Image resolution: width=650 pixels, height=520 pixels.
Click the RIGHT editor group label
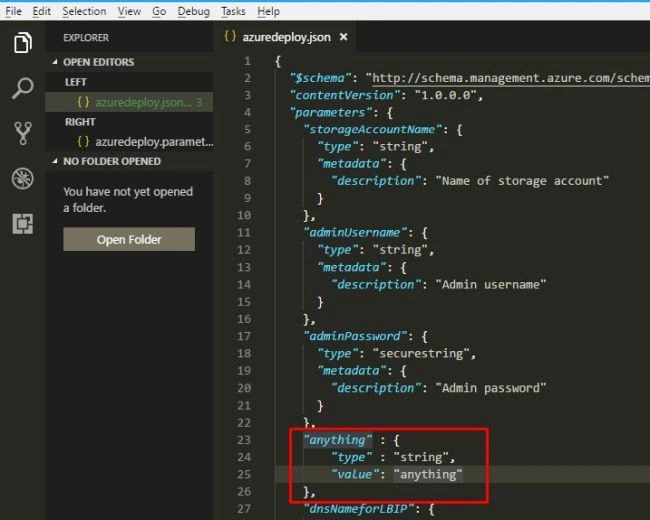(x=80, y=121)
